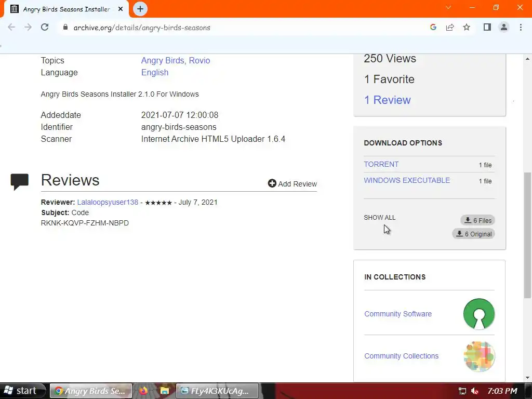Download the 6 Files bundle
Screen dimensions: 532x399
point(478,220)
